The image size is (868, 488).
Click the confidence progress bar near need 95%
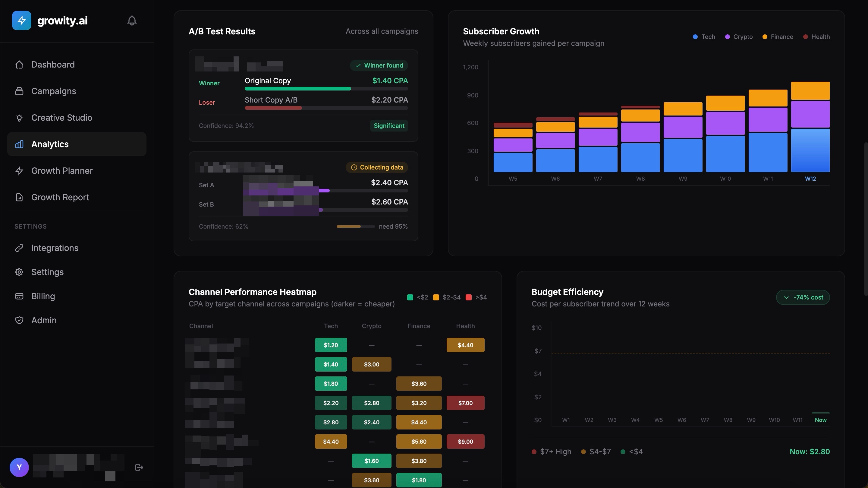[356, 227]
